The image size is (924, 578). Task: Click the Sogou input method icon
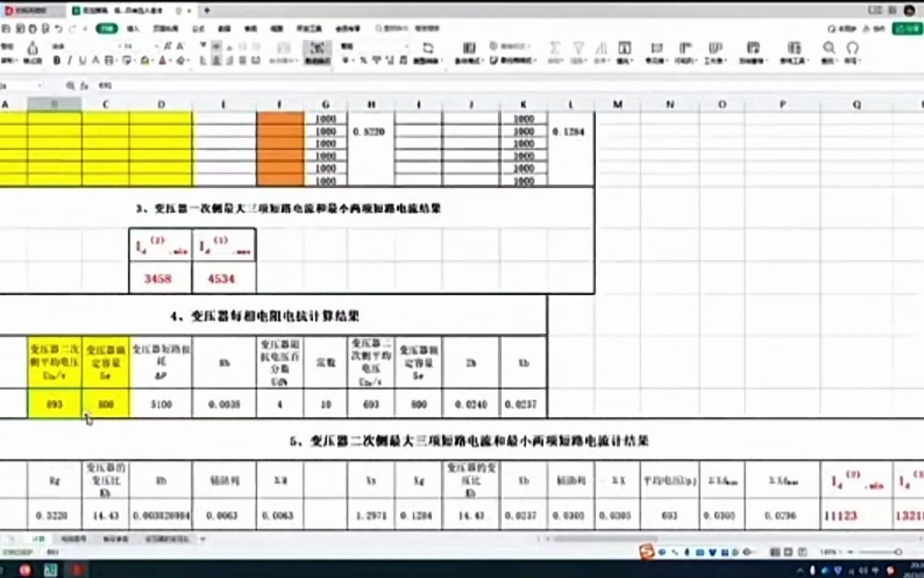pyautogui.click(x=648, y=552)
